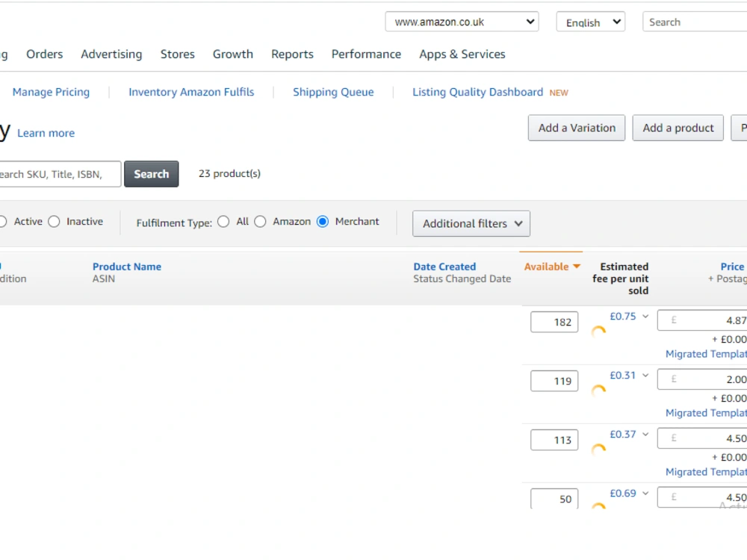Expand the chevron next to £0.37 fee
747x560 pixels.
pyautogui.click(x=645, y=435)
